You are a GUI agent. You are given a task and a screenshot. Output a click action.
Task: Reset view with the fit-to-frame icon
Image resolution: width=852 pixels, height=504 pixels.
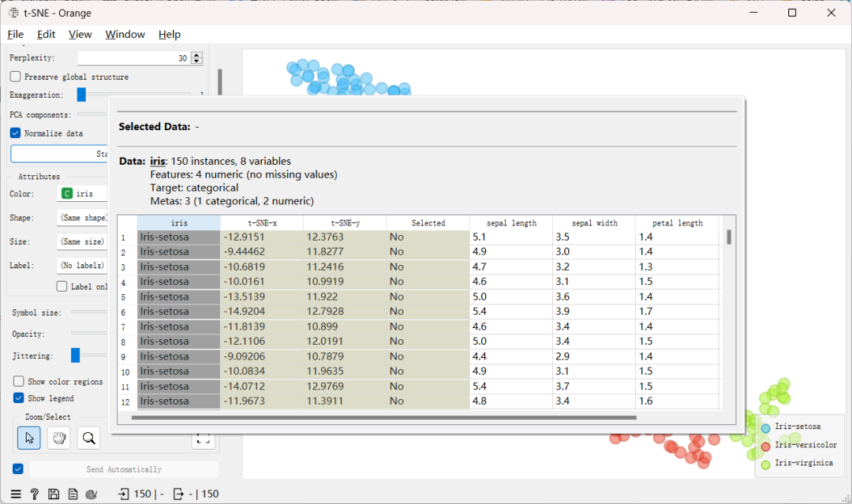pyautogui.click(x=204, y=439)
